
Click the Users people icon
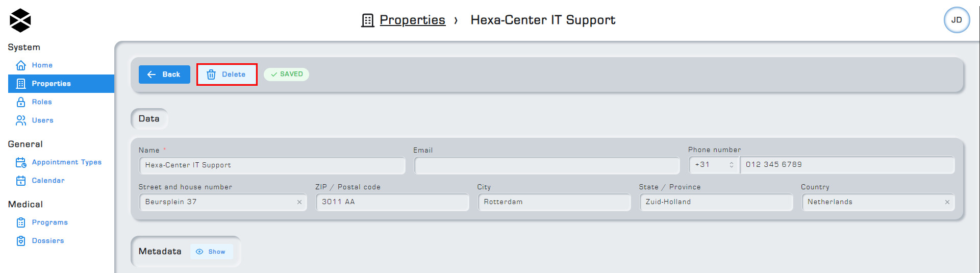pos(21,120)
